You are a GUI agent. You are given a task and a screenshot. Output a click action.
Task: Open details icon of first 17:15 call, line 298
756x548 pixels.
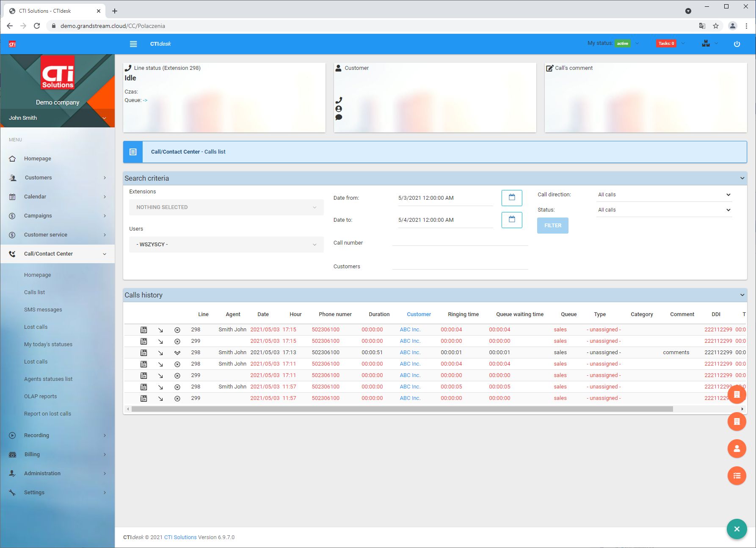coord(143,330)
